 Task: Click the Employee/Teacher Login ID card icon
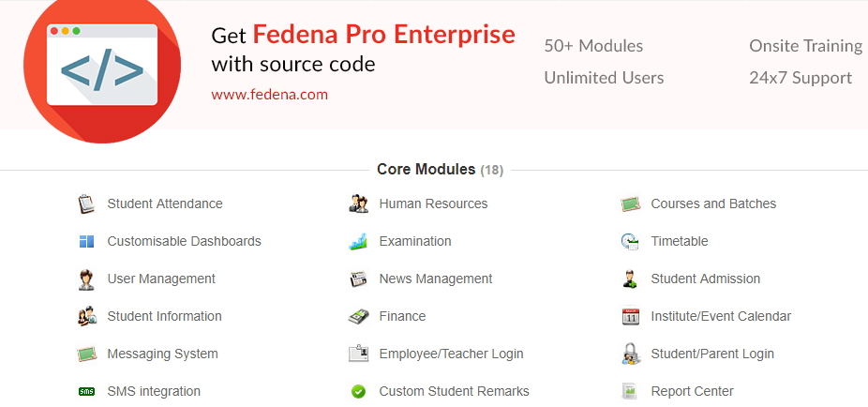click(359, 354)
